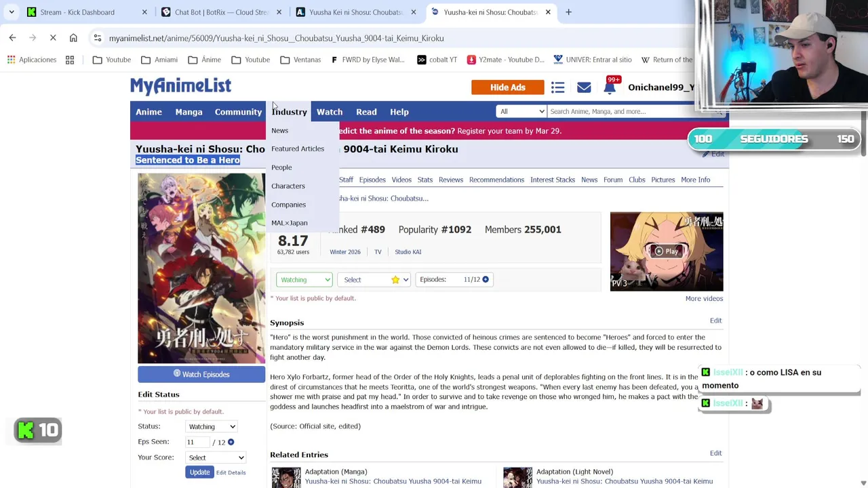Open the Adaptation (Manga) thumbnail
The width and height of the screenshot is (868, 488).
tap(286, 477)
